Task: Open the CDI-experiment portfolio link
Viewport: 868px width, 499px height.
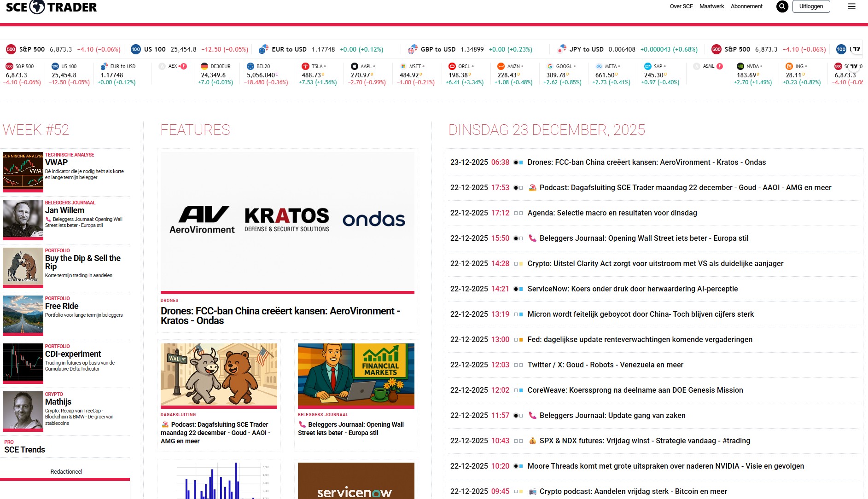Action: pos(73,354)
